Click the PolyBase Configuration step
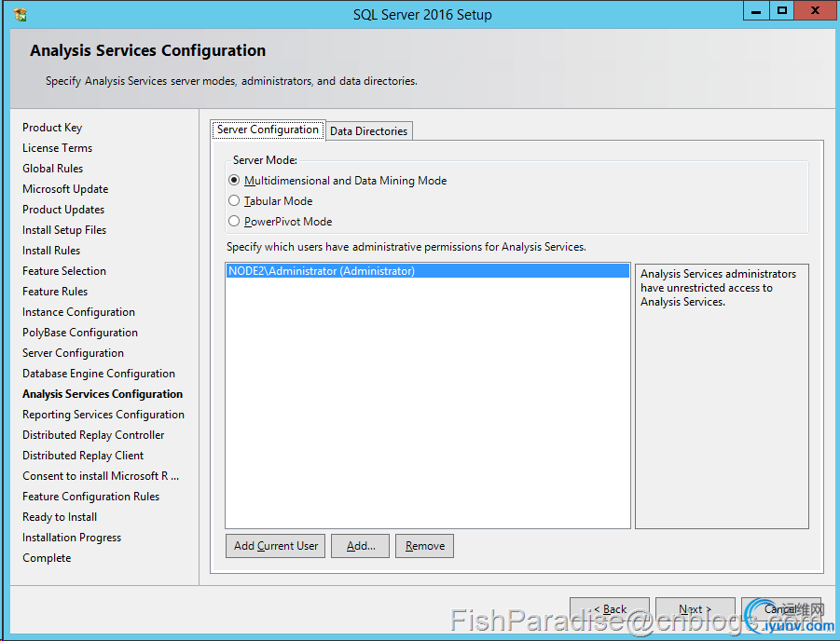 click(80, 333)
